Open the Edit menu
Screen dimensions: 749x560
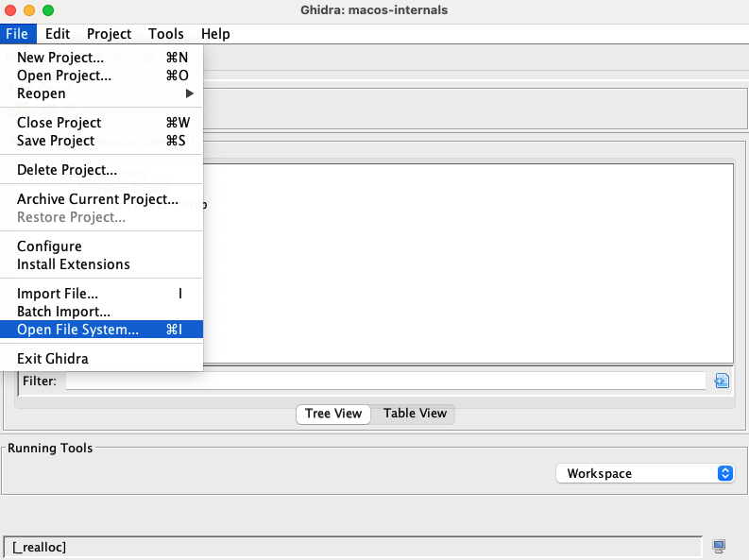click(x=58, y=34)
